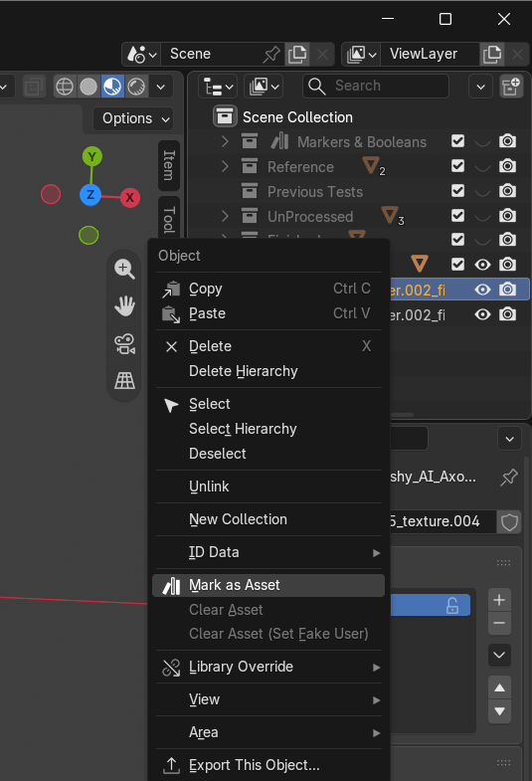Uncheck UnProcessed collection checkbox
532x781 pixels.
click(x=457, y=216)
